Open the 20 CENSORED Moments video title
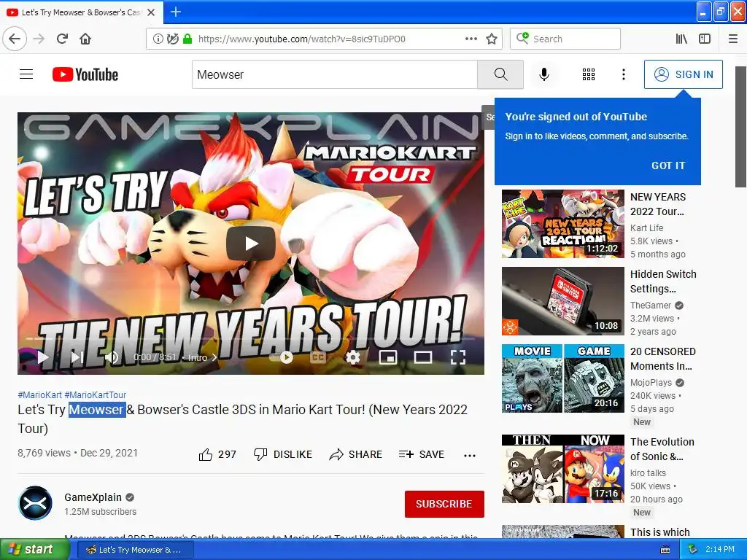Image resolution: width=747 pixels, height=560 pixels. 662,359
